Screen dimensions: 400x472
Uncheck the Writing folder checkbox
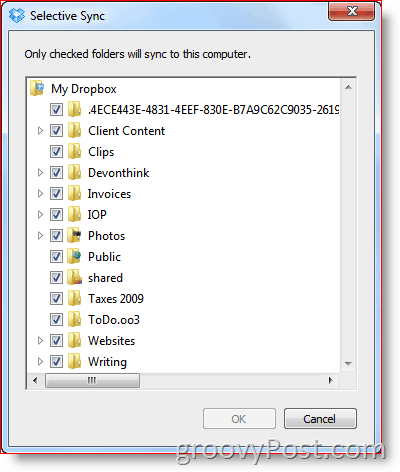coord(56,362)
